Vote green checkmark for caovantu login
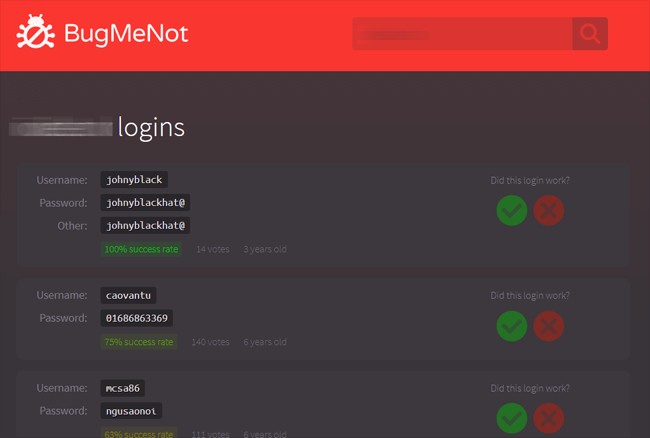This screenshot has height=438, width=650. pyautogui.click(x=511, y=326)
